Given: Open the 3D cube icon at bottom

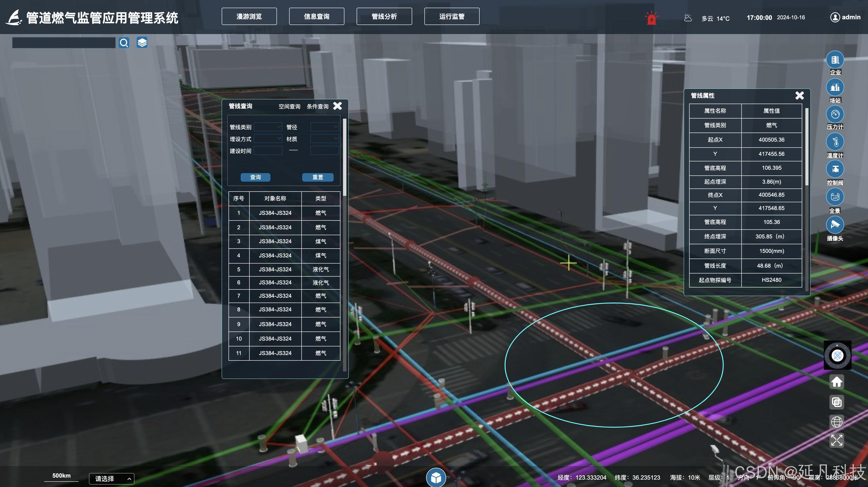Looking at the screenshot, I should [x=436, y=478].
